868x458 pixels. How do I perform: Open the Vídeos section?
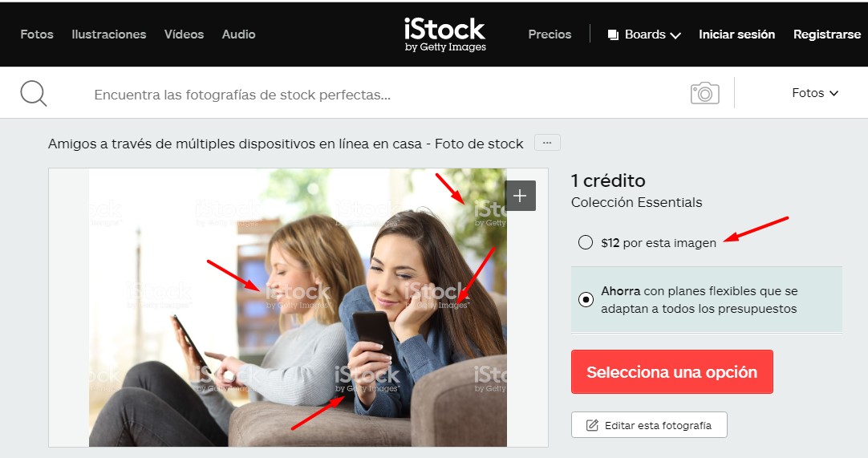(x=184, y=34)
